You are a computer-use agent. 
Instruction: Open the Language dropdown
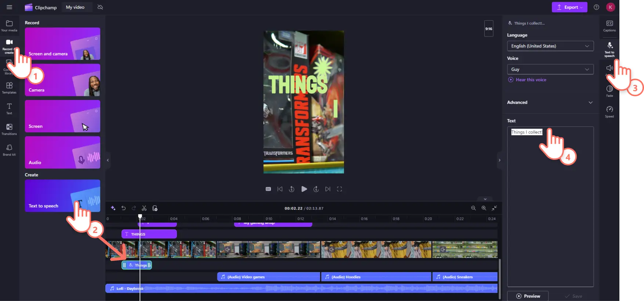click(550, 46)
